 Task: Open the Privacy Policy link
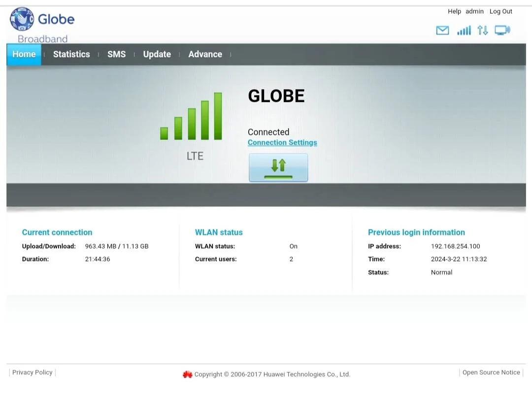[32, 372]
